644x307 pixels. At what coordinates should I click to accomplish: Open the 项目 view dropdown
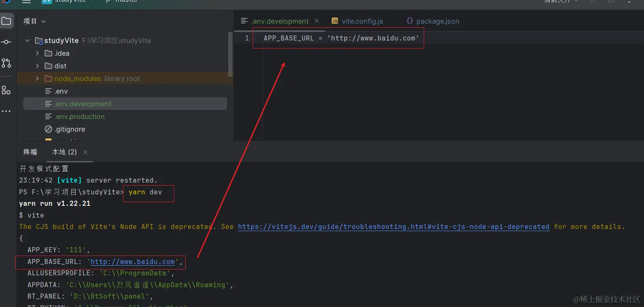(x=35, y=21)
